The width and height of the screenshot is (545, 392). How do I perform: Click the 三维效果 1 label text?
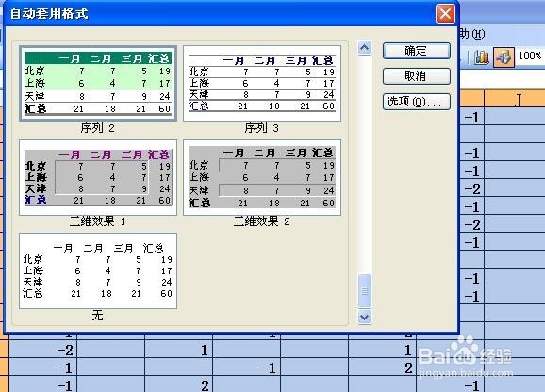click(97, 221)
